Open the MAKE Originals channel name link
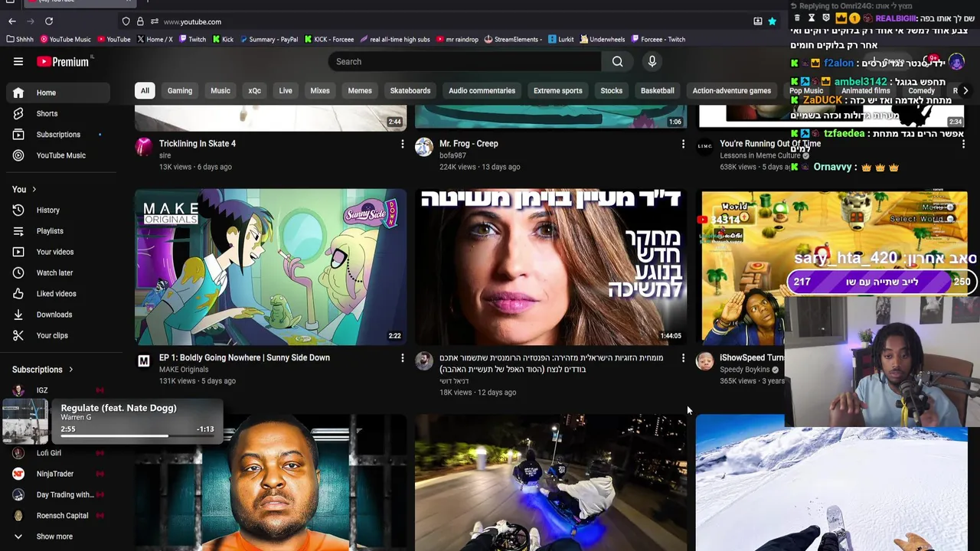The width and height of the screenshot is (980, 551). click(184, 370)
